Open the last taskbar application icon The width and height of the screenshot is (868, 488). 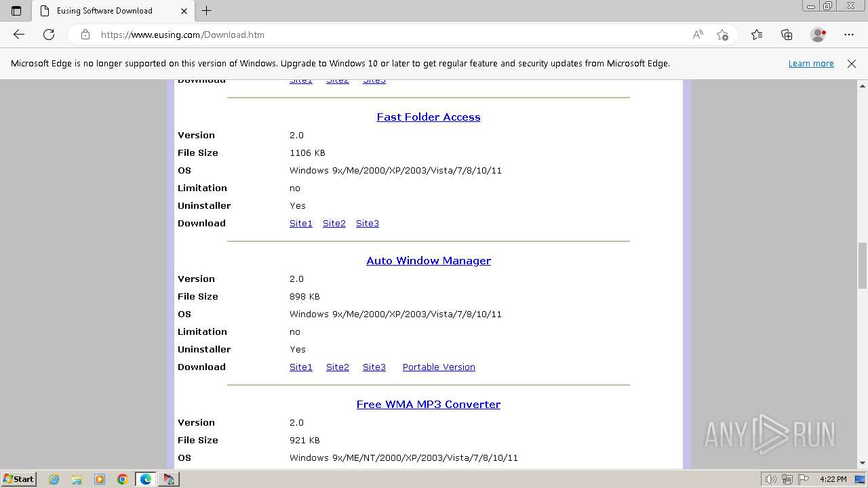(x=169, y=479)
